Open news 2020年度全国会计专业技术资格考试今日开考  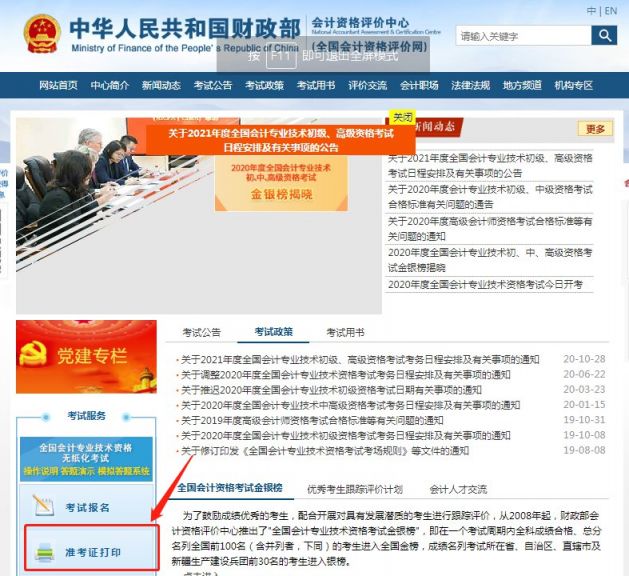[485, 284]
